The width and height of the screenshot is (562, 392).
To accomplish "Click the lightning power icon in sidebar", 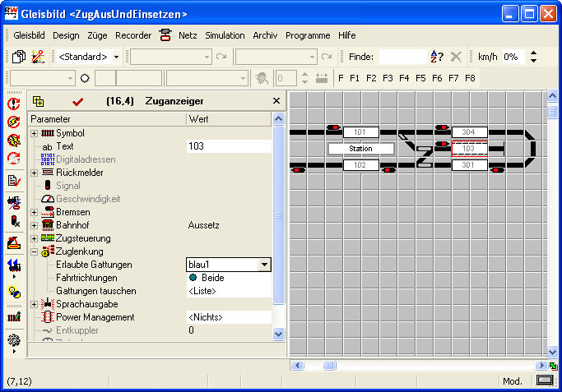I will tap(14, 122).
